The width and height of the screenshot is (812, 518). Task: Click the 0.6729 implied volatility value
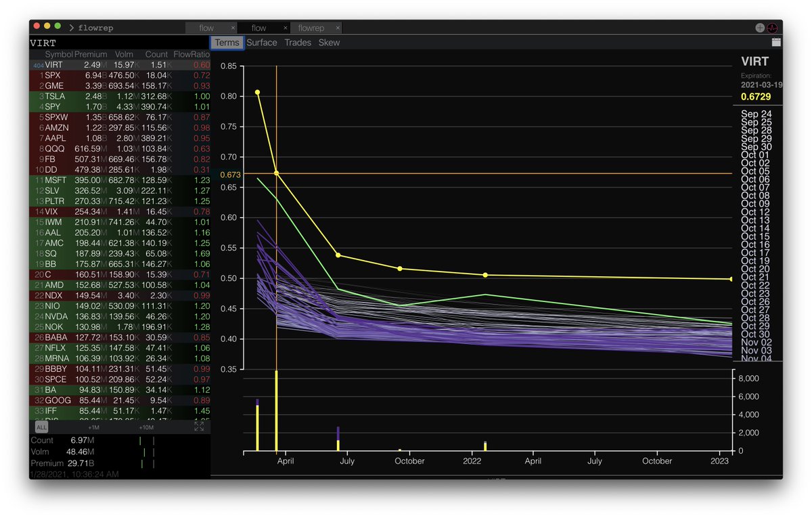756,96
